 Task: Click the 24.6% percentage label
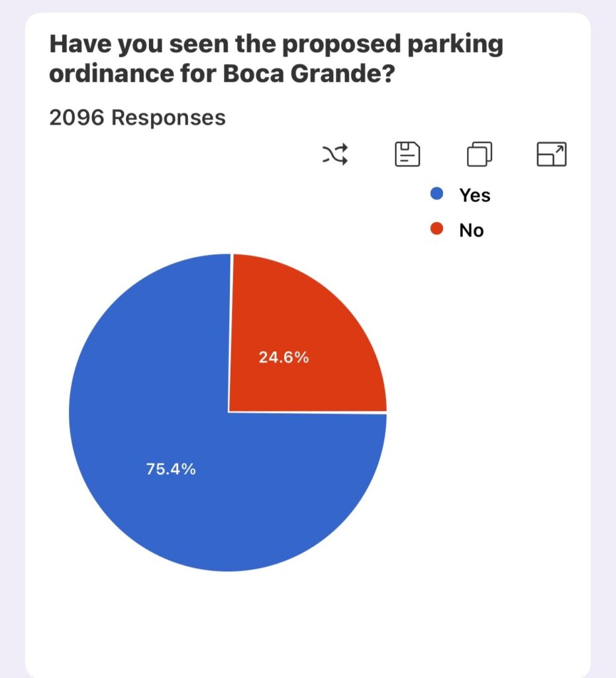coord(283,357)
